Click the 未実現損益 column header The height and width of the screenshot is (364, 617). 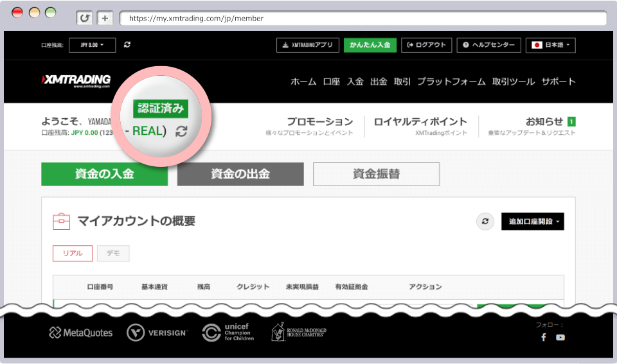[302, 287]
